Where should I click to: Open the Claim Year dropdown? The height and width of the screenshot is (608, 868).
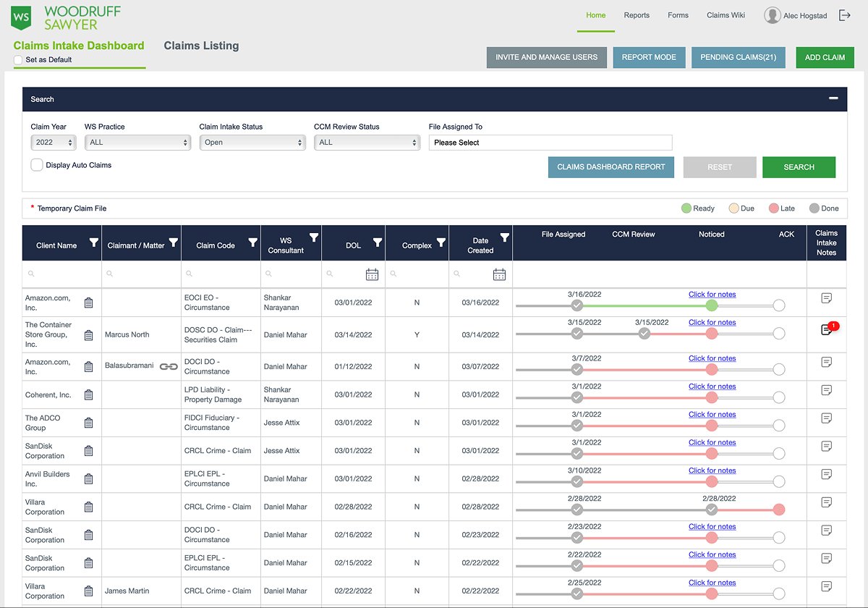tap(54, 143)
